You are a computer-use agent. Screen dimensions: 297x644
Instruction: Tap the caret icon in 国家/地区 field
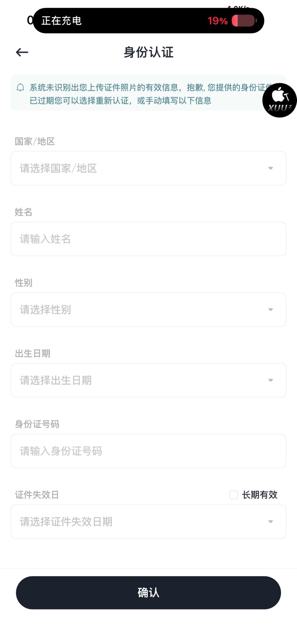271,168
